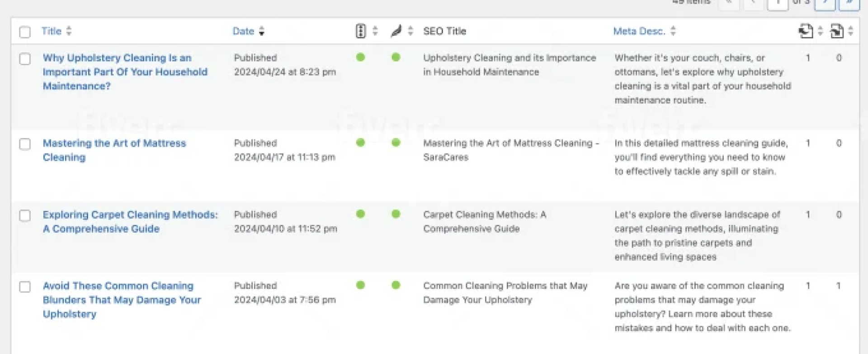The image size is (868, 354).
Task: Click readability dot for Exploring Carpet Cleaning Methods
Action: (396, 214)
